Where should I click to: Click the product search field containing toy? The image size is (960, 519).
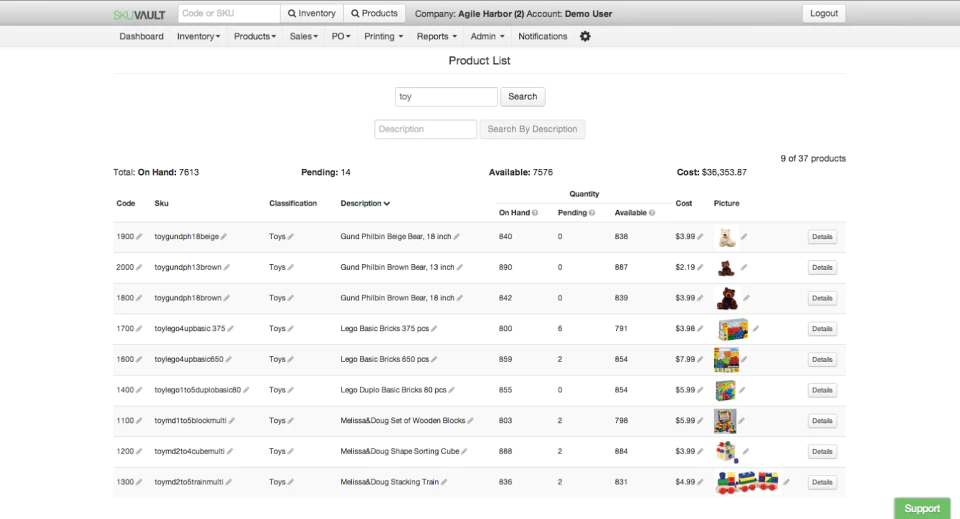point(446,97)
